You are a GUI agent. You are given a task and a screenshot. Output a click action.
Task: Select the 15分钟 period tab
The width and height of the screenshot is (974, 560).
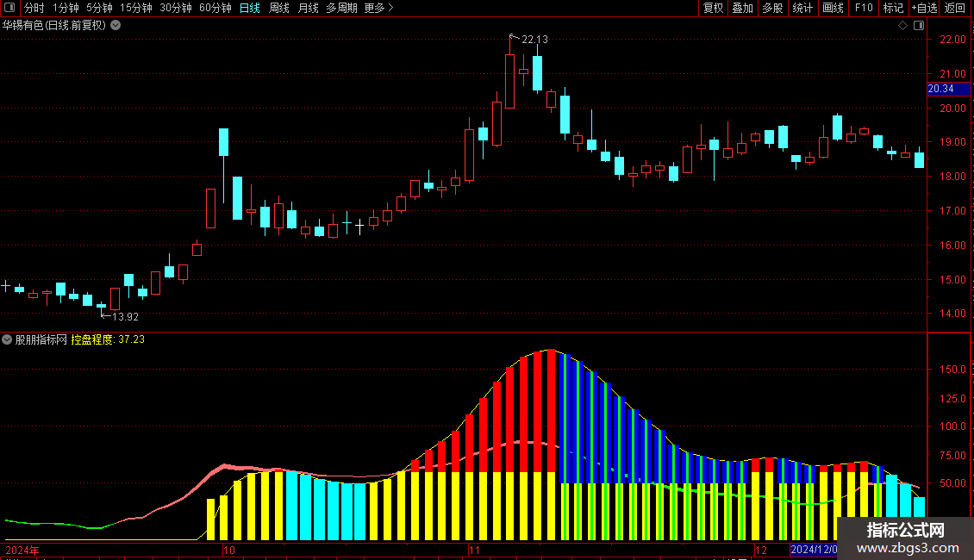[136, 8]
